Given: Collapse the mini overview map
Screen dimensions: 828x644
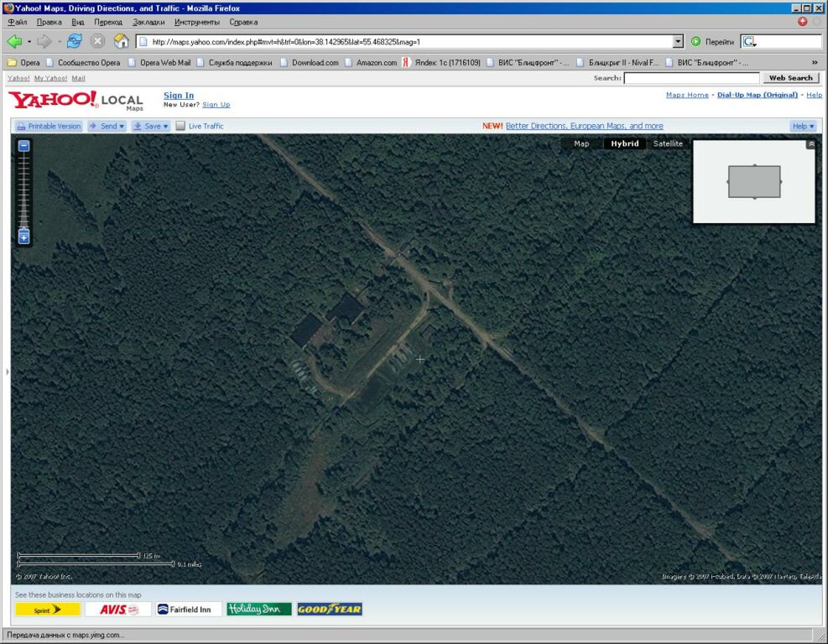Looking at the screenshot, I should click(811, 144).
